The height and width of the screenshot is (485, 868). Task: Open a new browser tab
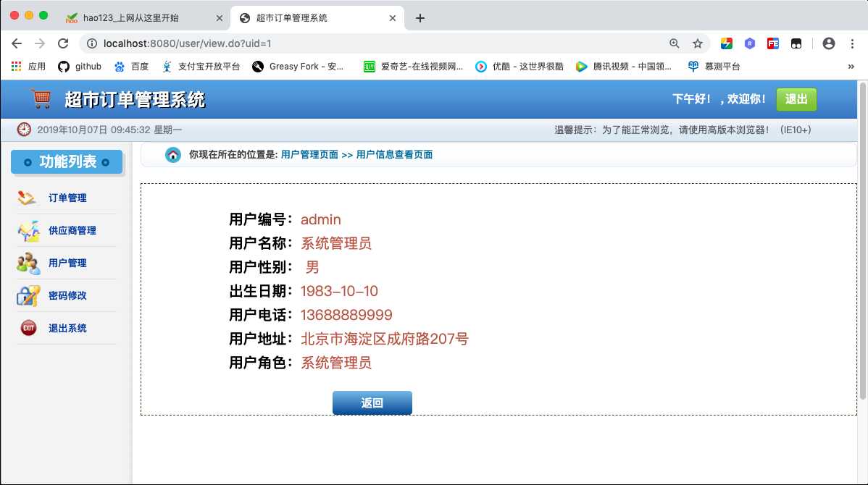coord(419,17)
